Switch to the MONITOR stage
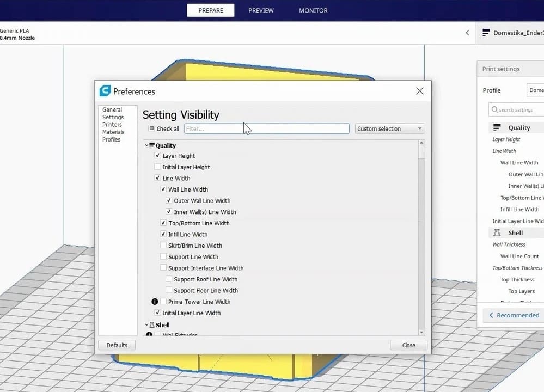The height and width of the screenshot is (392, 544). pos(313,10)
